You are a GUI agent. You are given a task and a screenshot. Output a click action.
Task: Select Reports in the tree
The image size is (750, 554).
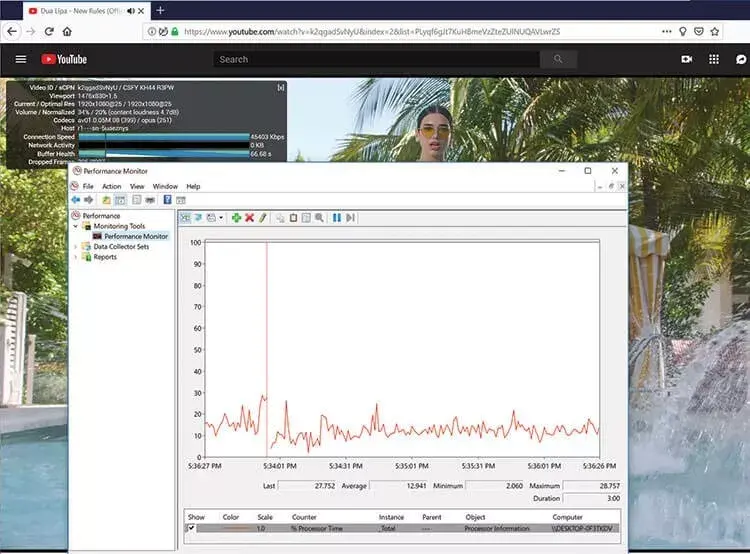[x=105, y=257]
